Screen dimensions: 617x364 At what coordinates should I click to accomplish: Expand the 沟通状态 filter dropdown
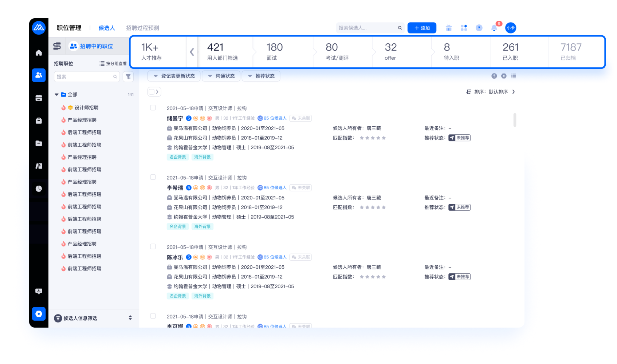pos(221,76)
